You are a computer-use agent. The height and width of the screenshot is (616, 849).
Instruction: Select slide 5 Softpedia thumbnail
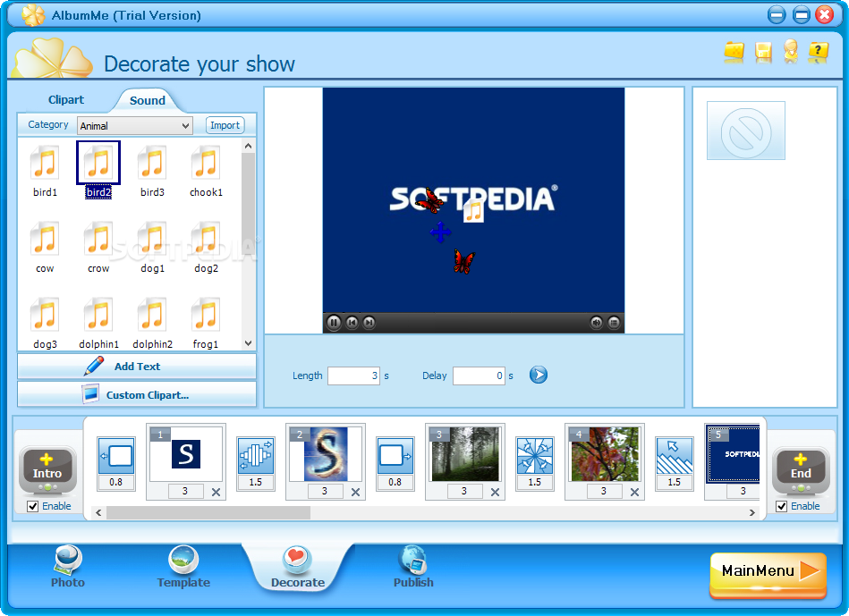pyautogui.click(x=734, y=453)
